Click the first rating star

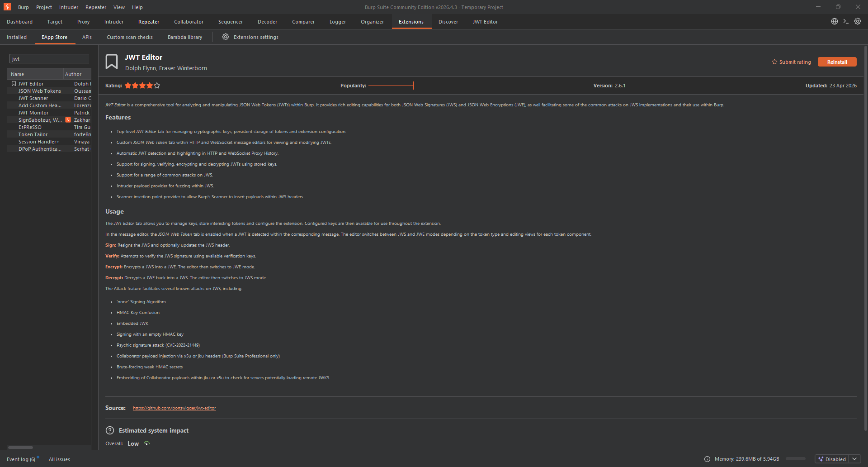128,86
